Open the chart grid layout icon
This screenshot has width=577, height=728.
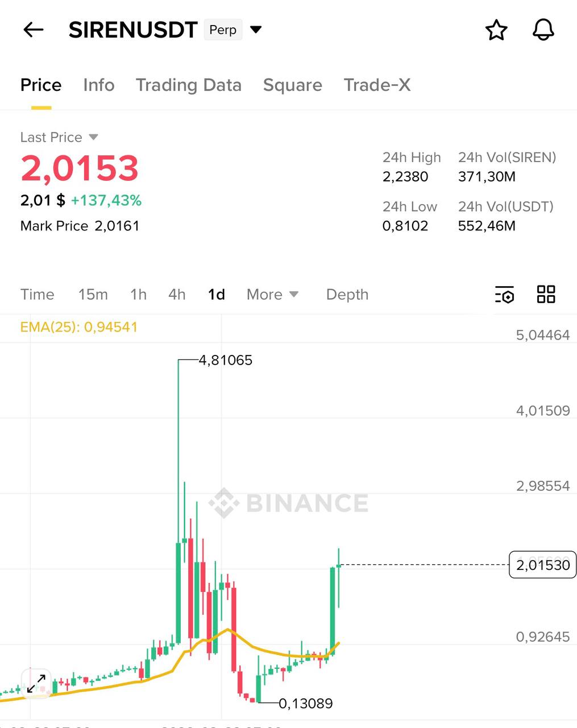pyautogui.click(x=546, y=295)
